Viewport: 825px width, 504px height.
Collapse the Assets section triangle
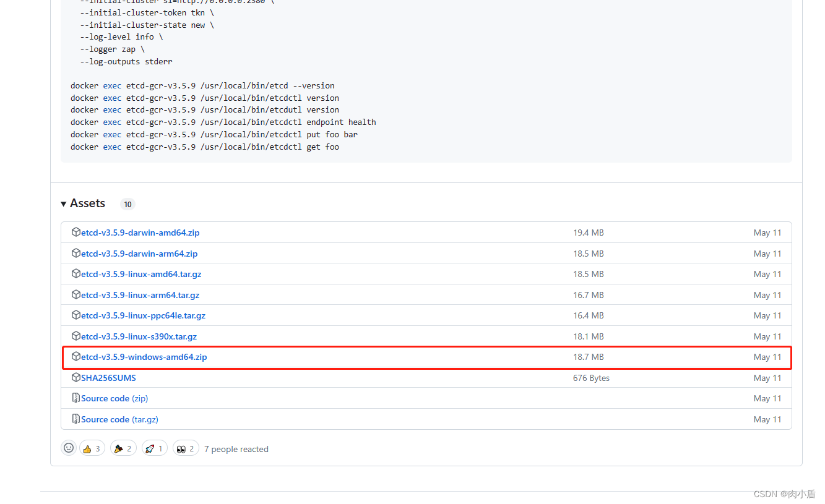63,204
